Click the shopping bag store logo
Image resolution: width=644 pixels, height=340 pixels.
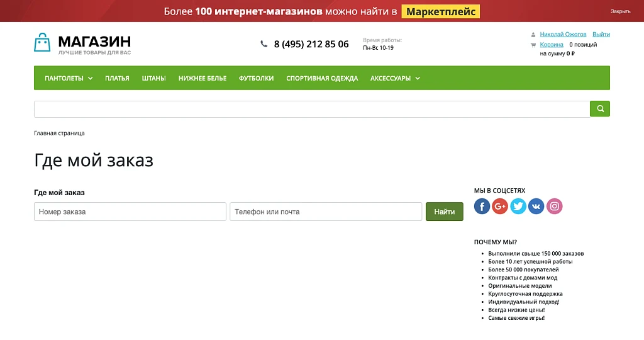tap(42, 42)
